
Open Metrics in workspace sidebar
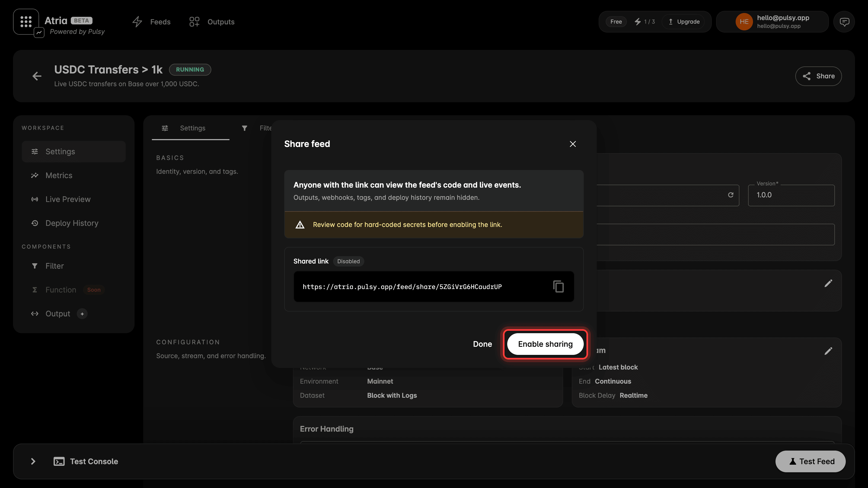point(74,175)
